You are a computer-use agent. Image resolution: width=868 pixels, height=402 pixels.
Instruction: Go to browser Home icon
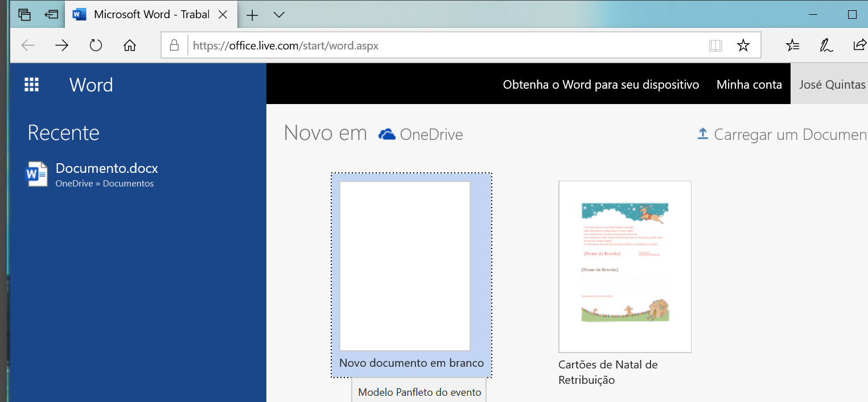pos(130,45)
